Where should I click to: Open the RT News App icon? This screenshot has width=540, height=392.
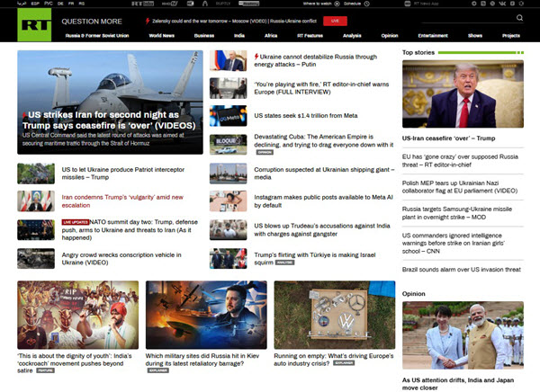408,4
